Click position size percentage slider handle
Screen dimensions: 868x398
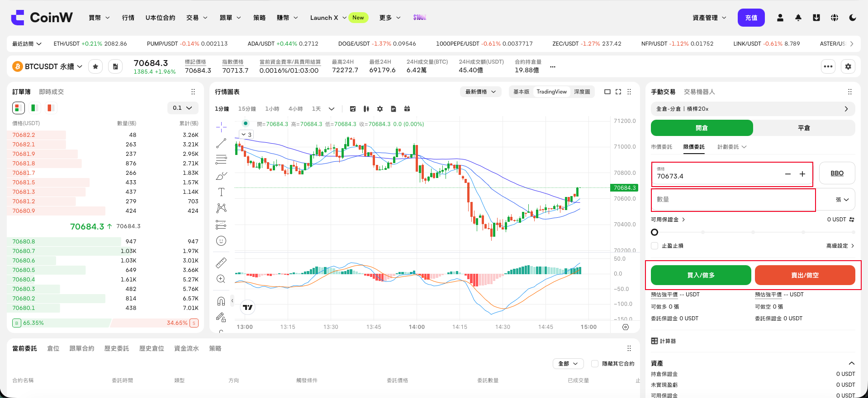pyautogui.click(x=655, y=232)
